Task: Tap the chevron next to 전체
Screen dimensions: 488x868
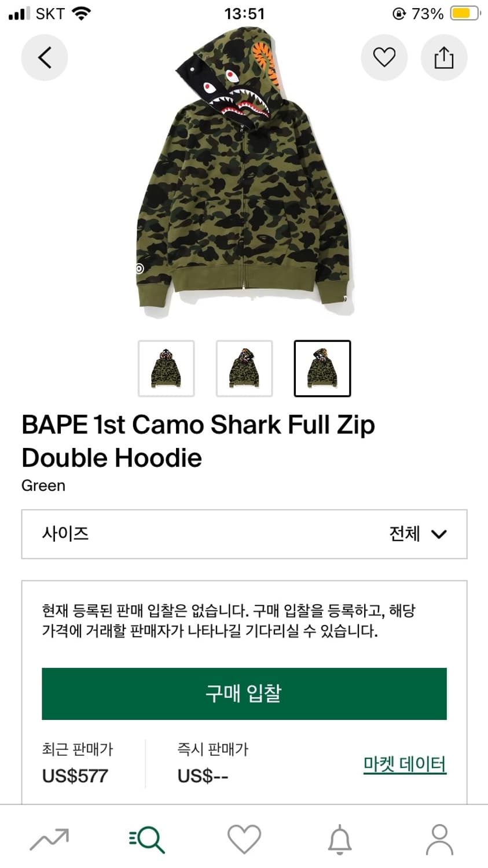Action: [439, 534]
